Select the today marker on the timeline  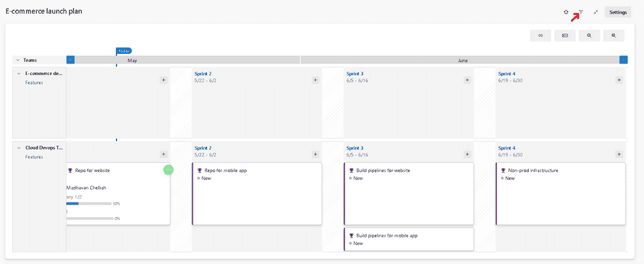pyautogui.click(x=123, y=51)
